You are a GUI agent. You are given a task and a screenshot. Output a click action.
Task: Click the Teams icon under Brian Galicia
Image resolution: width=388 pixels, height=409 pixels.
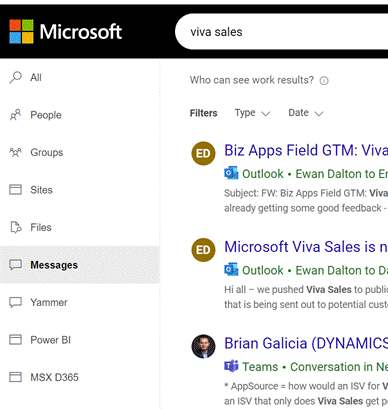(x=231, y=366)
